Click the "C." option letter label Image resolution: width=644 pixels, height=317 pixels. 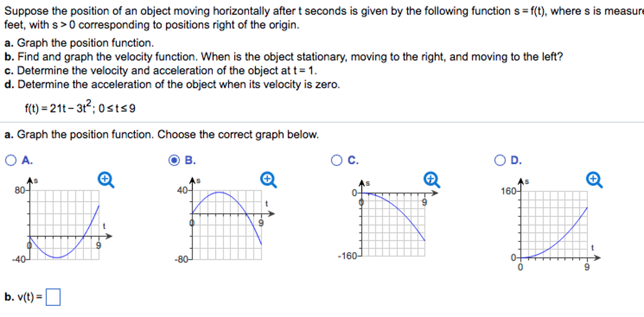pos(353,160)
